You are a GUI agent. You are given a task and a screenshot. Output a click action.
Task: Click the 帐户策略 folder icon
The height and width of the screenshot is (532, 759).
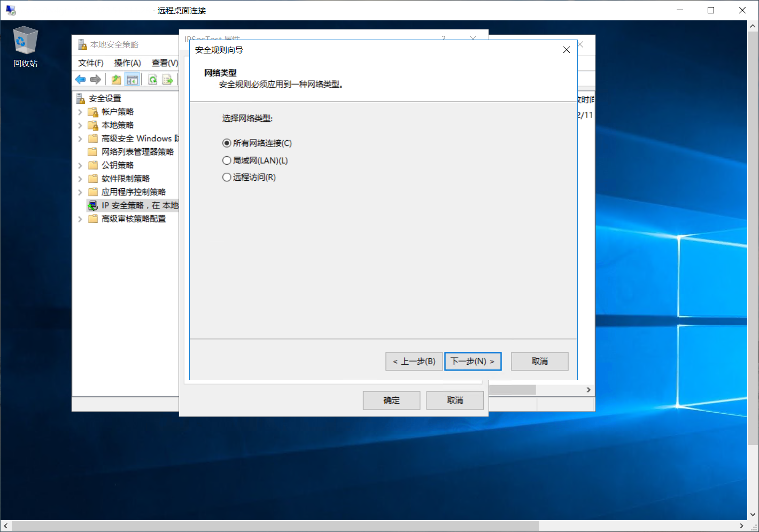[93, 112]
